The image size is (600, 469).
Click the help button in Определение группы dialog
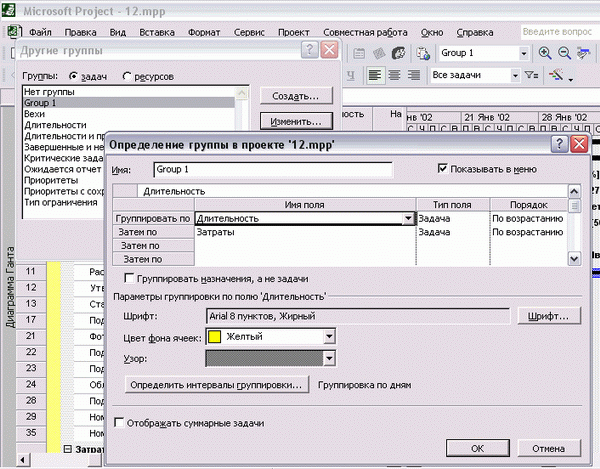pyautogui.click(x=559, y=144)
